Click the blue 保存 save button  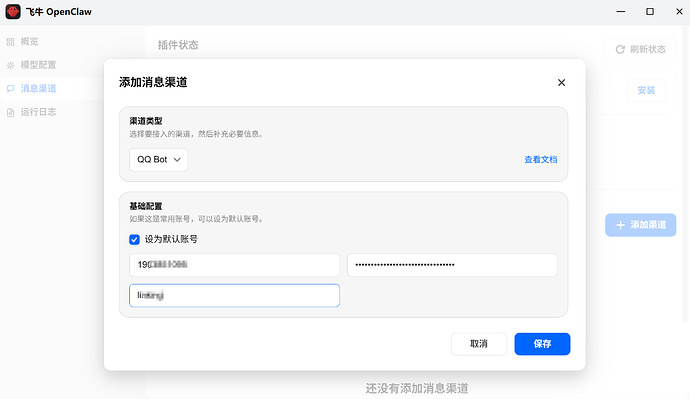[542, 344]
